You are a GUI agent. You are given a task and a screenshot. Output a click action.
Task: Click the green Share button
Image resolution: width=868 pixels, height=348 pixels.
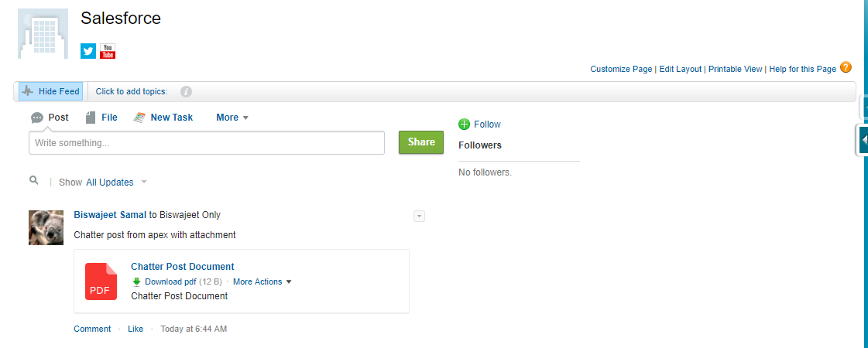point(421,142)
